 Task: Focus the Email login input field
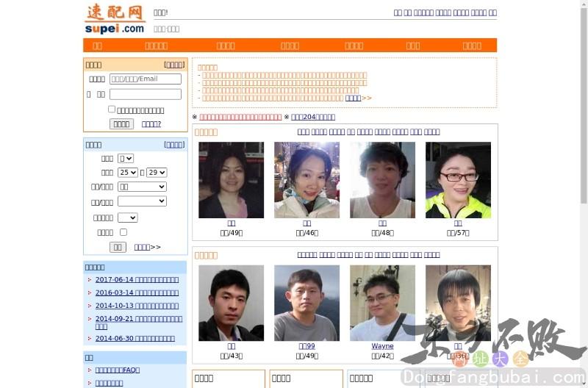coord(146,79)
